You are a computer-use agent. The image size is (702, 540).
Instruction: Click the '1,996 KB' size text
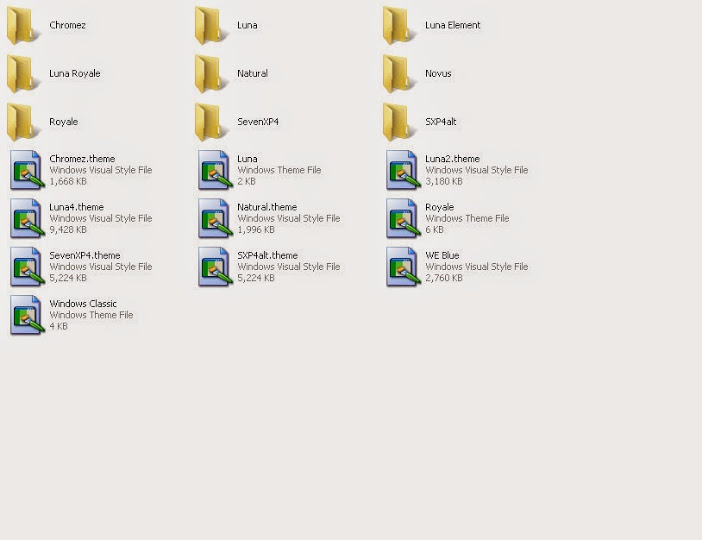tap(256, 230)
